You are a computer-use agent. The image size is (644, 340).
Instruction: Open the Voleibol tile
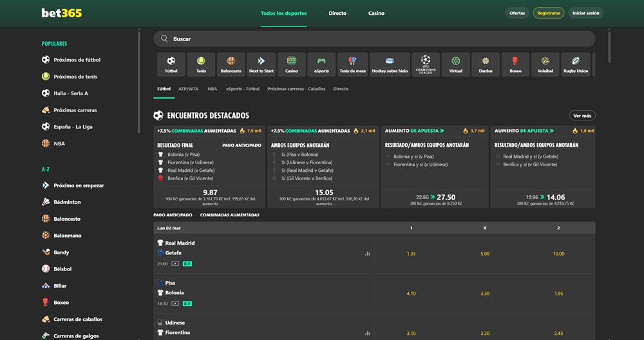tap(545, 64)
